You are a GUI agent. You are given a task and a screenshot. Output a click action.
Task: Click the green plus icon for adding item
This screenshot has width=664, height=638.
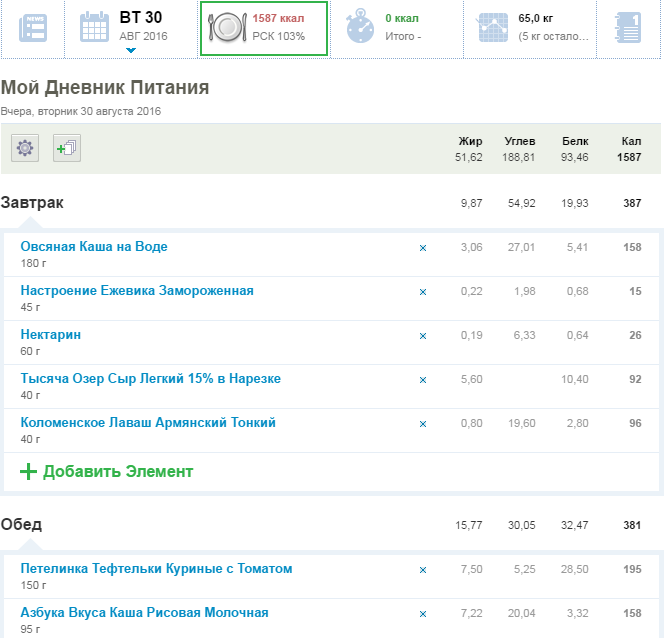point(28,471)
